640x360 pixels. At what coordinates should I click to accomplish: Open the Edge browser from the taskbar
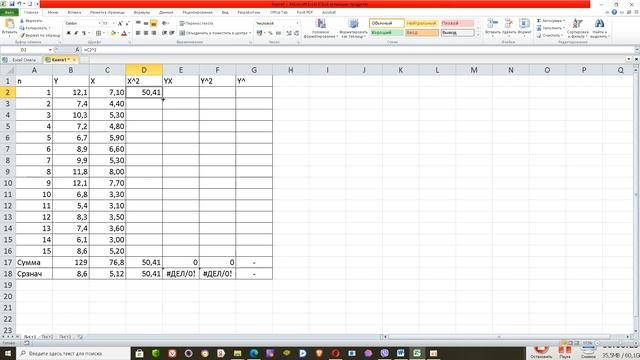point(254,353)
